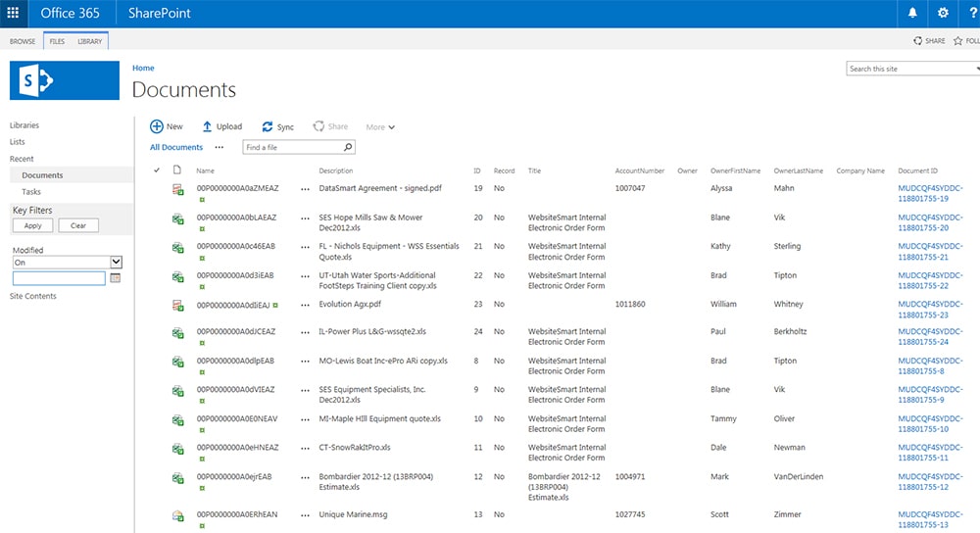Click the Sync library icon
Screen dimensions: 980x533
pos(268,126)
